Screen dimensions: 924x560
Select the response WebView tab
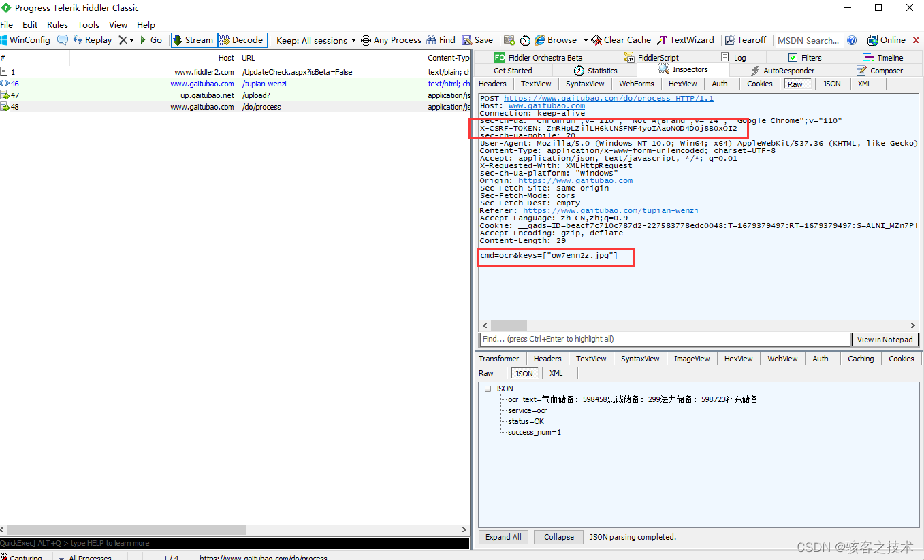click(782, 359)
